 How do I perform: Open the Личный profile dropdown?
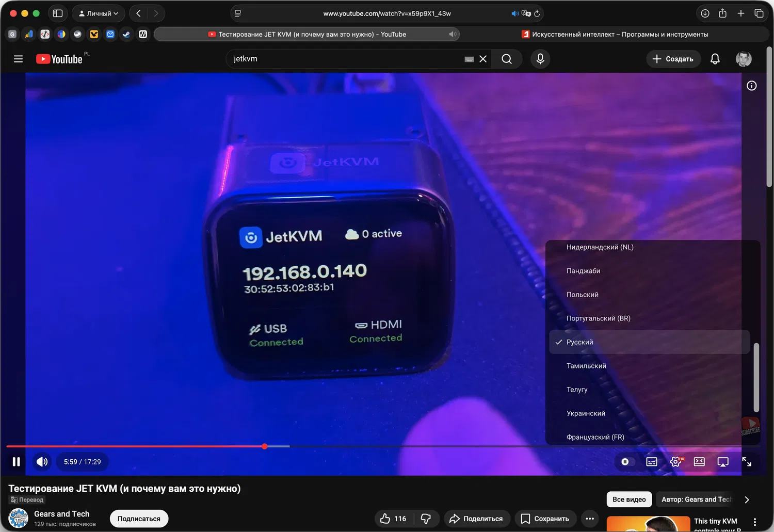[99, 13]
